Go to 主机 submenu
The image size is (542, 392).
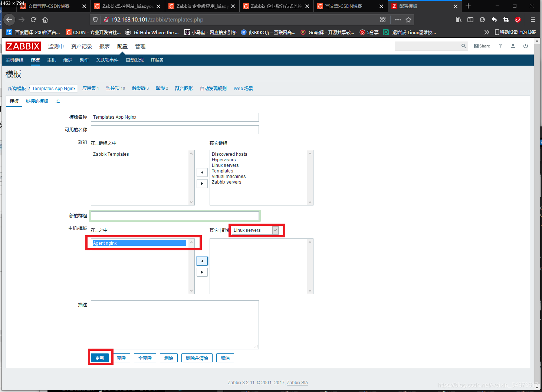click(x=52, y=60)
